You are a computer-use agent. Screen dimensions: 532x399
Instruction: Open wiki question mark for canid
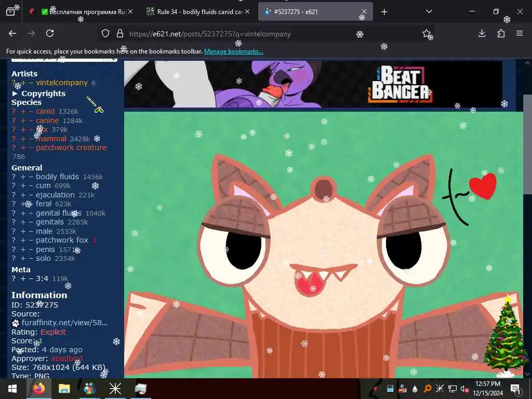(x=14, y=111)
